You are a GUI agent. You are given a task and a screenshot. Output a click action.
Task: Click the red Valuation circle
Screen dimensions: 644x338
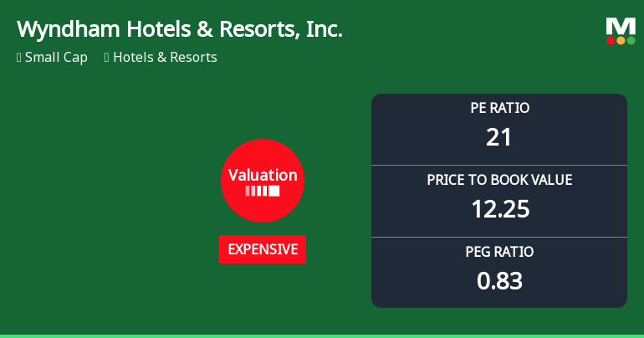(x=263, y=180)
